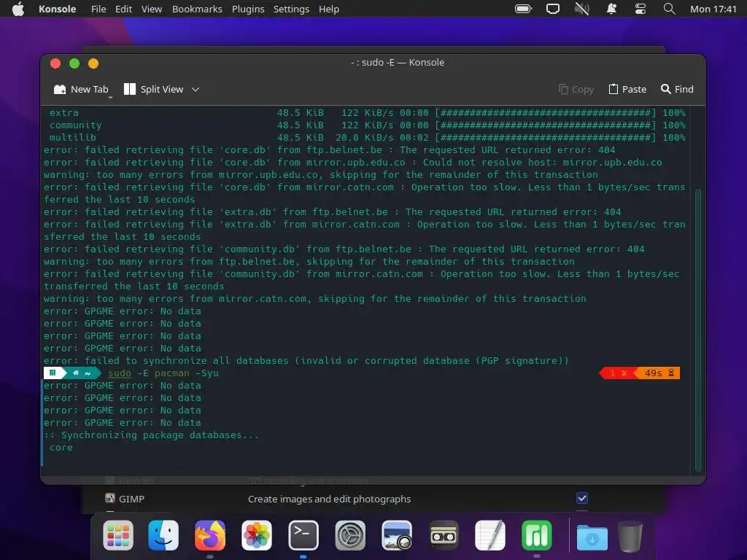Open the Bookmarks menu
Screen dimensions: 747x560
coord(197,9)
